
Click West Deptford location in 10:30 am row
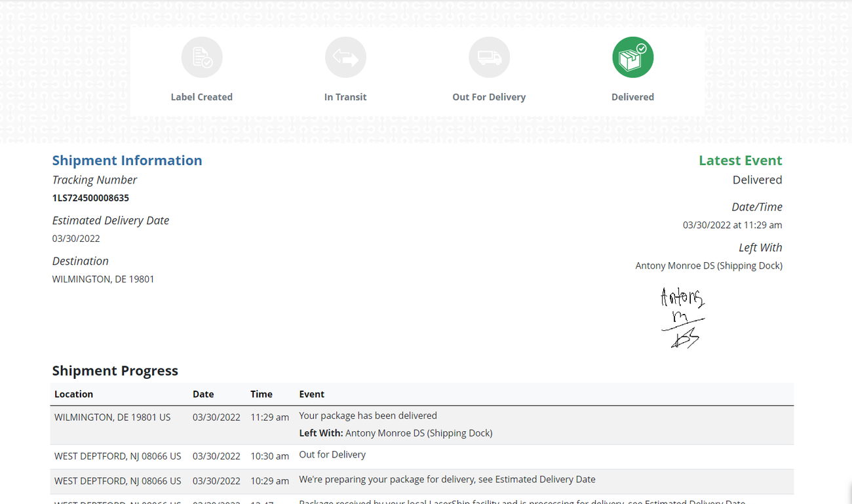[118, 456]
